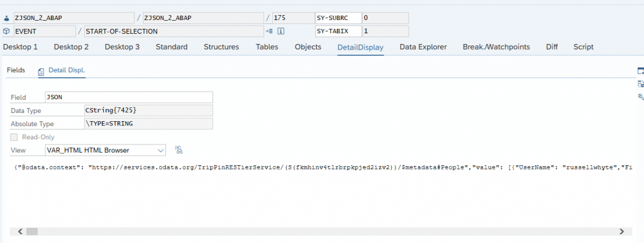Viewport: 644px width, 243px height.
Task: Click the program icon beside ZJSON_2_ABAP
Action: pos(6,18)
